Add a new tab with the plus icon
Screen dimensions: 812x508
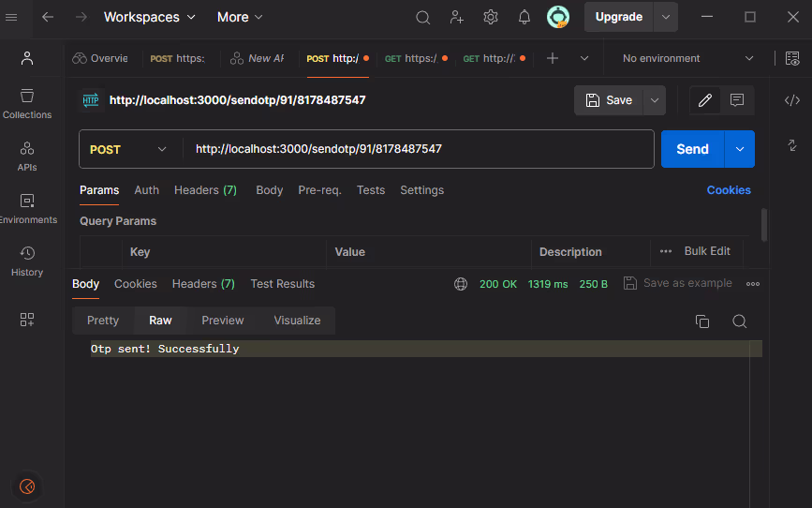553,58
